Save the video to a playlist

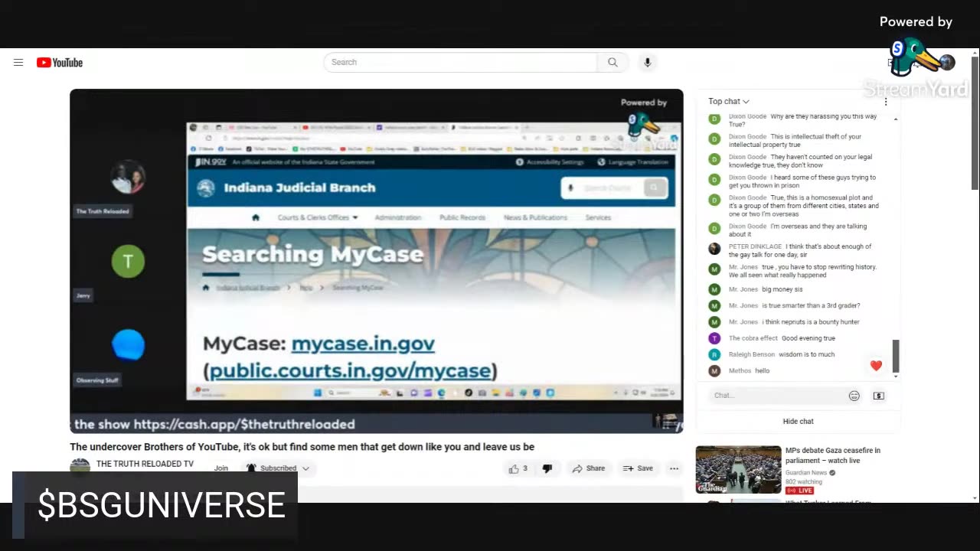click(x=639, y=468)
